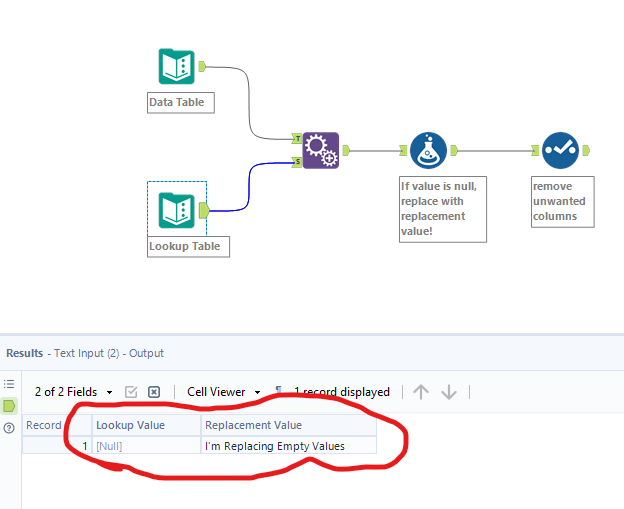Select record row number 1

[x=57, y=446]
